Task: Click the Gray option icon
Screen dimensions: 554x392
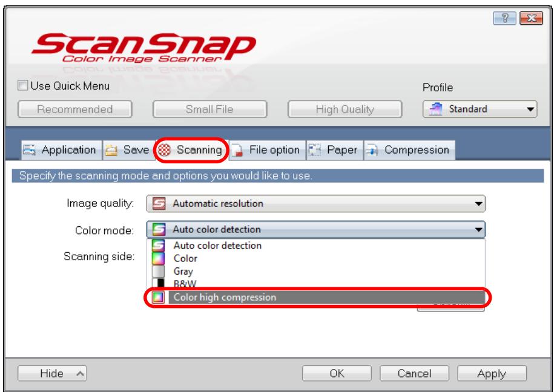Action: click(158, 271)
